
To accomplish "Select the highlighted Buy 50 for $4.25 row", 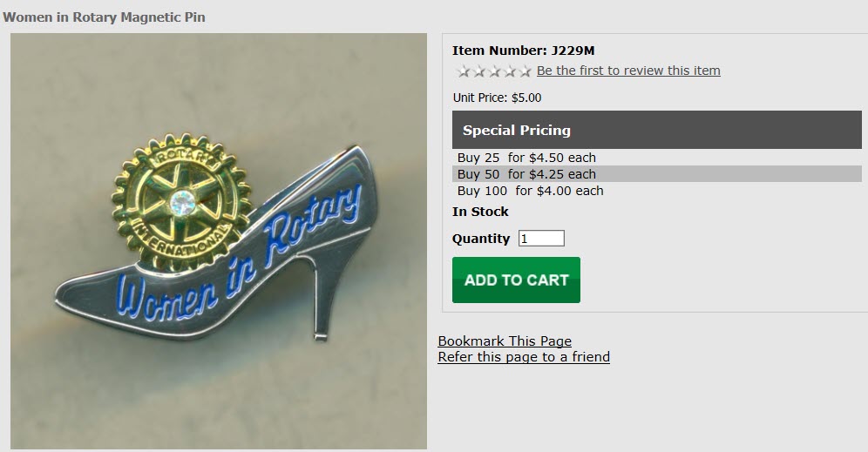I will 656,174.
